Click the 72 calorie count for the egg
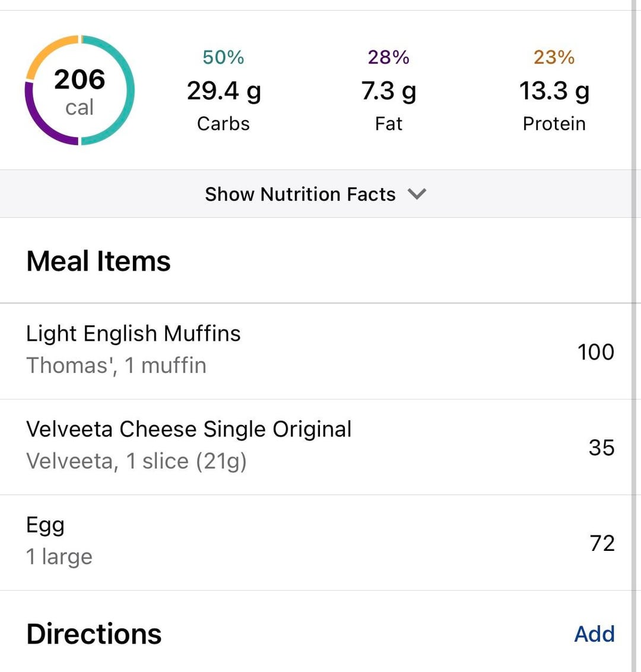The height and width of the screenshot is (672, 641). coord(601,543)
